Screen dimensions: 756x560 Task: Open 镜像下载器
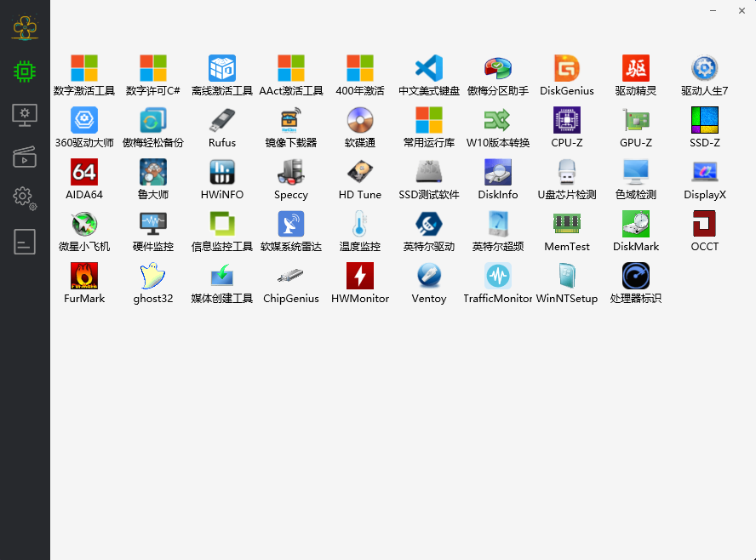[291, 128]
